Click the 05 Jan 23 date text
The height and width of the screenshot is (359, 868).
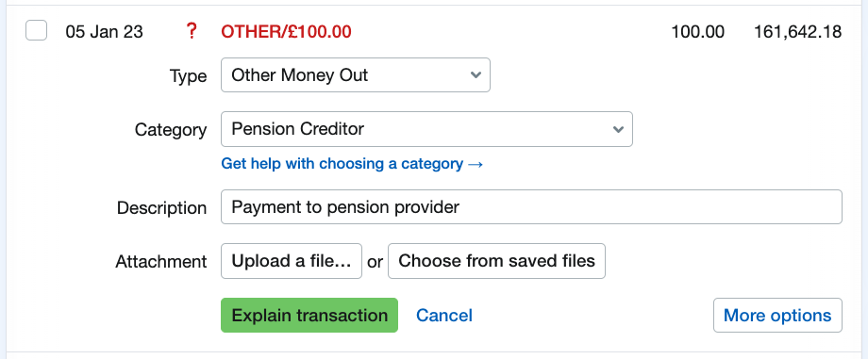104,31
